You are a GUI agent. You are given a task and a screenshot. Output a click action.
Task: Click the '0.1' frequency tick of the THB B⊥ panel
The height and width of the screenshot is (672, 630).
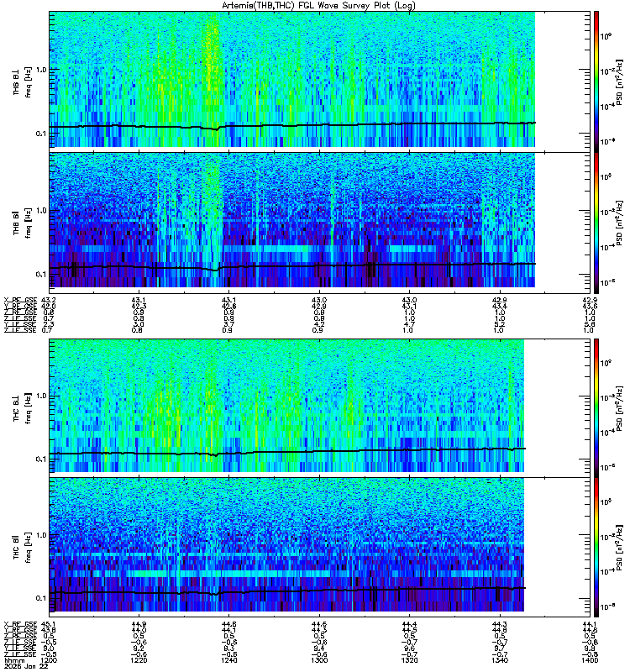(41, 134)
